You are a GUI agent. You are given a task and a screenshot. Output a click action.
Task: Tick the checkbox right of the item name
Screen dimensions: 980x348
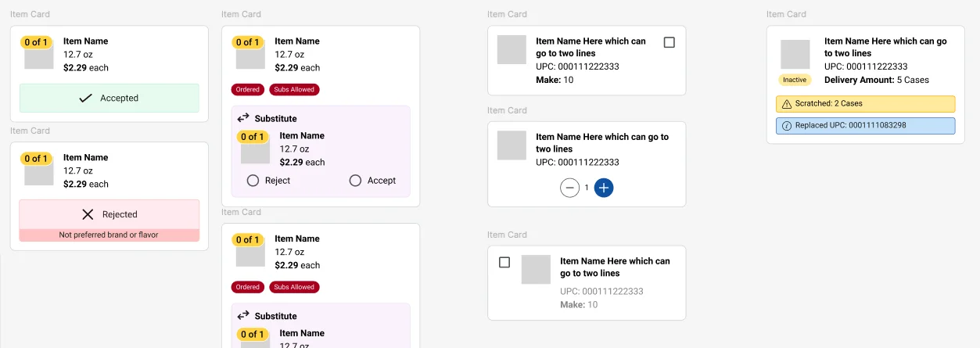[669, 43]
